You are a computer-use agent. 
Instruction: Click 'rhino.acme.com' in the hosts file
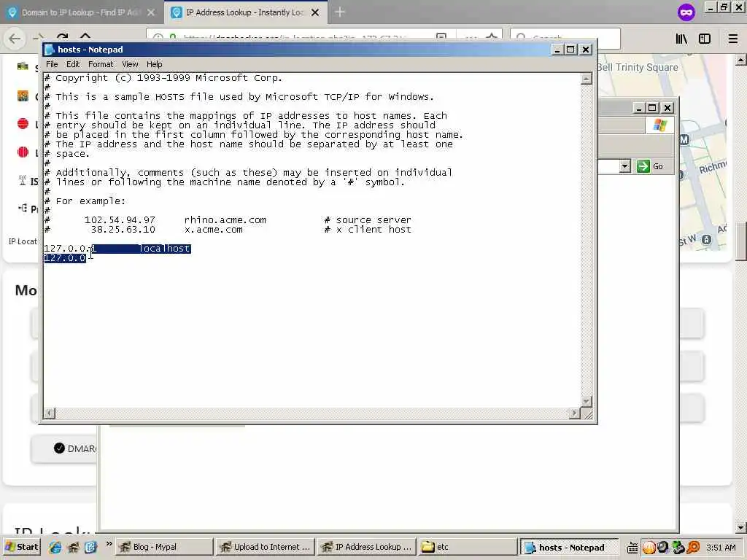pos(225,220)
